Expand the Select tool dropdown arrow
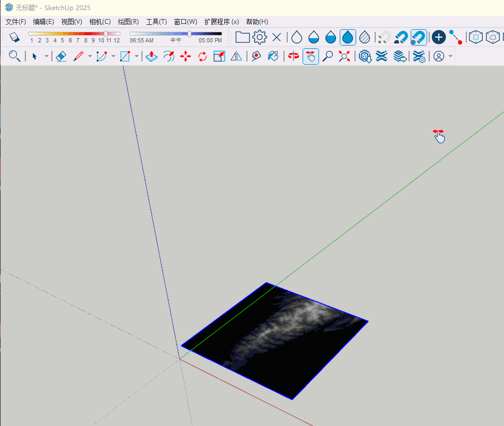504x426 pixels. coord(47,56)
